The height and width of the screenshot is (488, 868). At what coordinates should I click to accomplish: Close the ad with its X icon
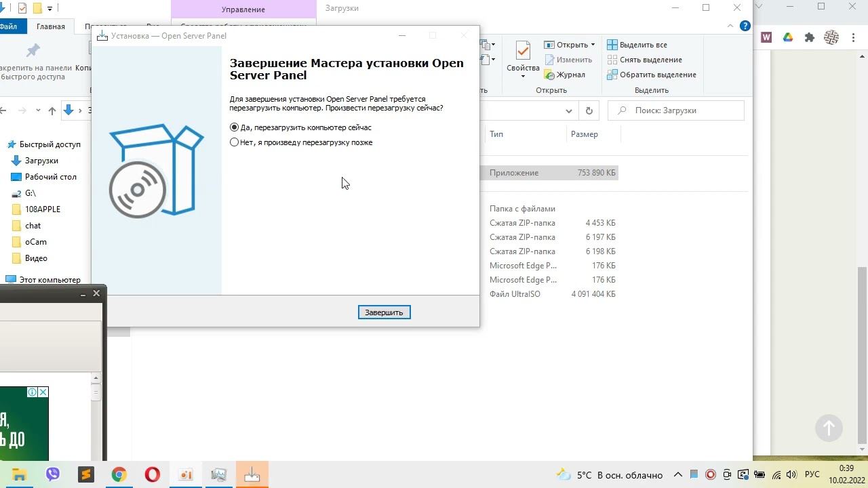click(x=43, y=392)
